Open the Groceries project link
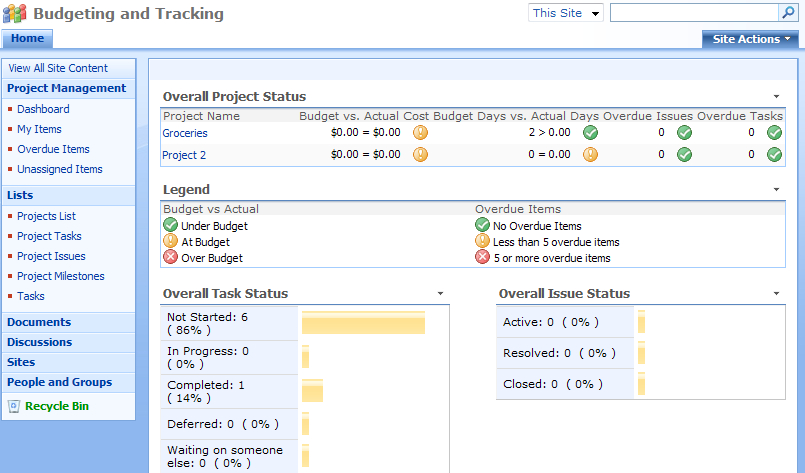This screenshot has height=473, width=805. (x=185, y=132)
